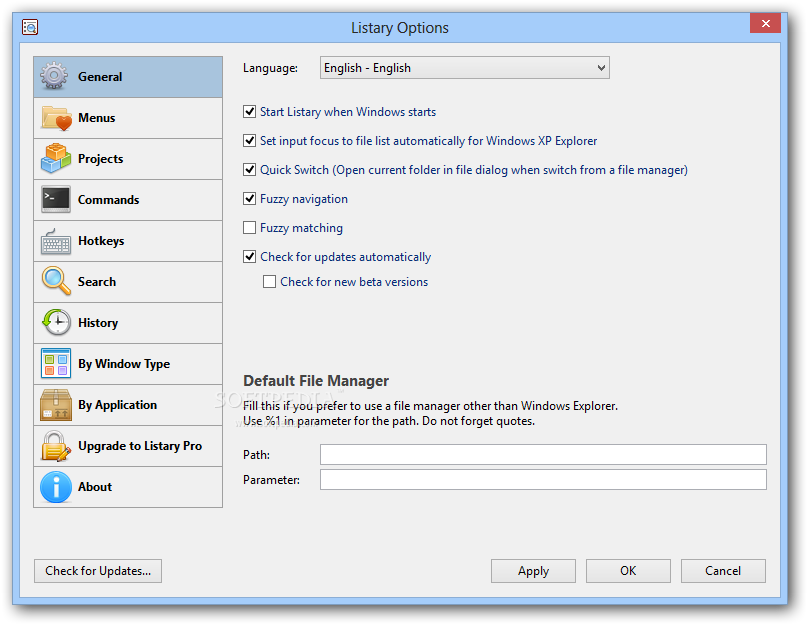Screen dimensions: 808x625
Task: Click the heart folder Menus icon
Action: click(55, 118)
